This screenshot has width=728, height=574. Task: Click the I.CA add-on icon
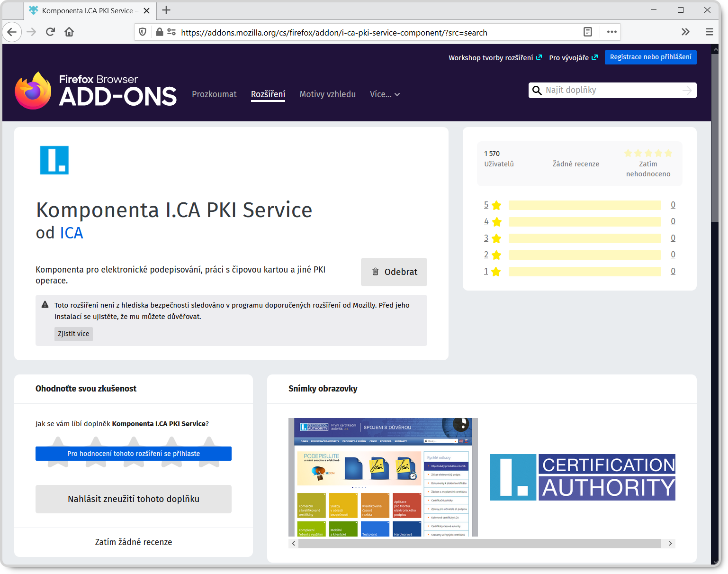point(54,160)
